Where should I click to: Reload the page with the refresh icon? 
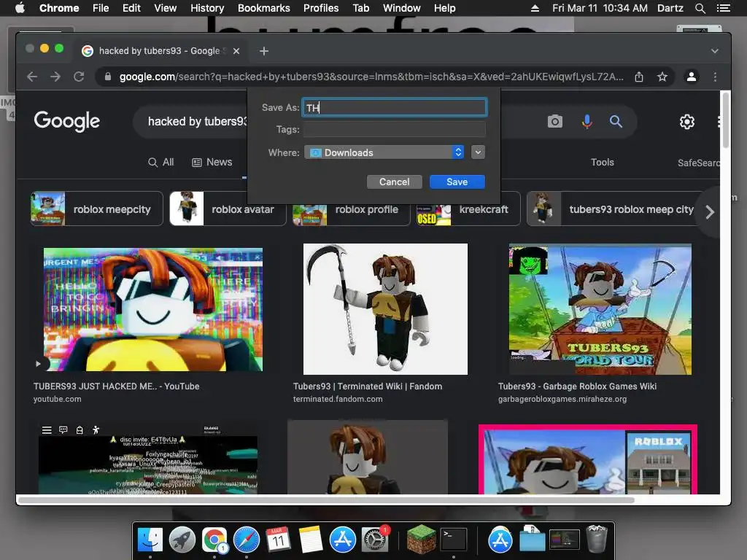[x=79, y=77]
